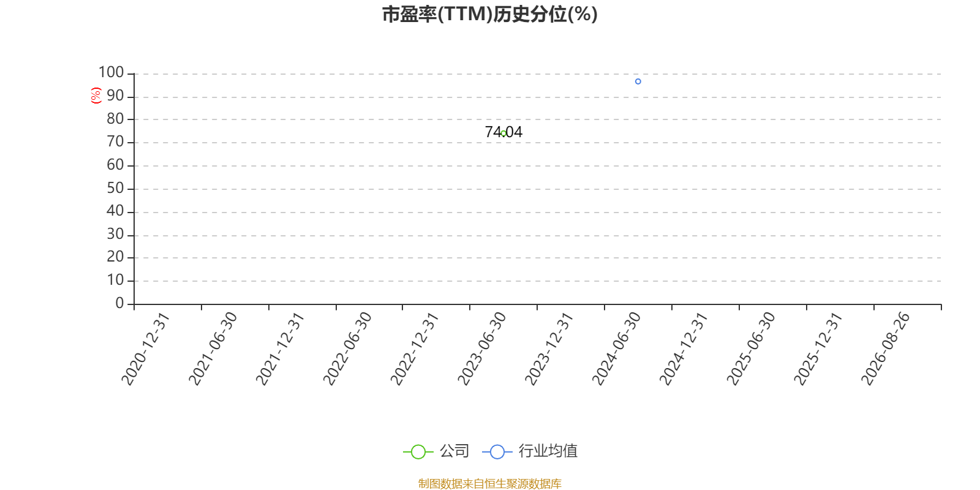Image resolution: width=980 pixels, height=490 pixels.
Task: Click the blue 行业均值 legend circle icon
Action: 497,452
